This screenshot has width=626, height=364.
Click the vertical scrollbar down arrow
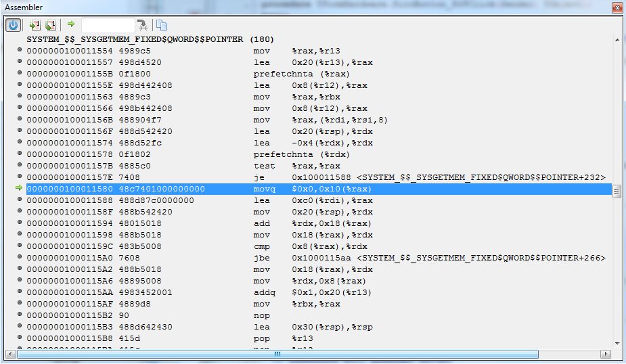[x=617, y=343]
